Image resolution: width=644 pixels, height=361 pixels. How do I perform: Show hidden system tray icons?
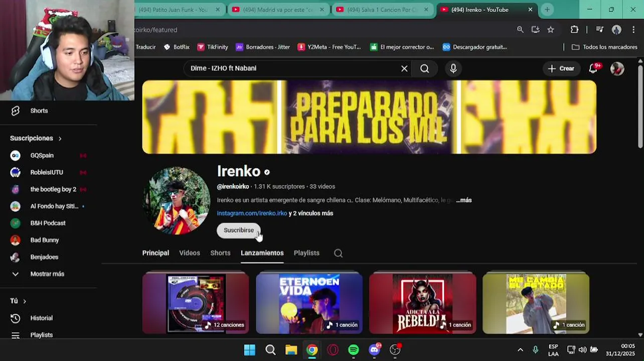(520, 350)
